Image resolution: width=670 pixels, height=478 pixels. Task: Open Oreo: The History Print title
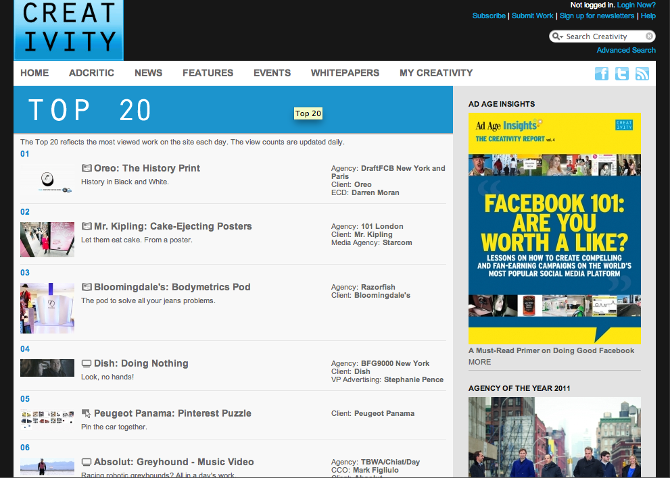pyautogui.click(x=147, y=168)
